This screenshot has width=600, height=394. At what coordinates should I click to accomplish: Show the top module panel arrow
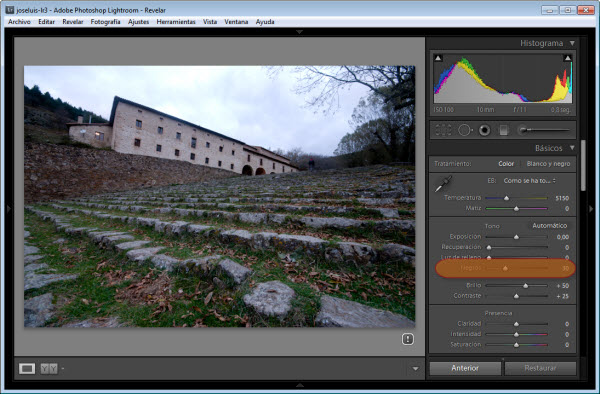[x=300, y=32]
